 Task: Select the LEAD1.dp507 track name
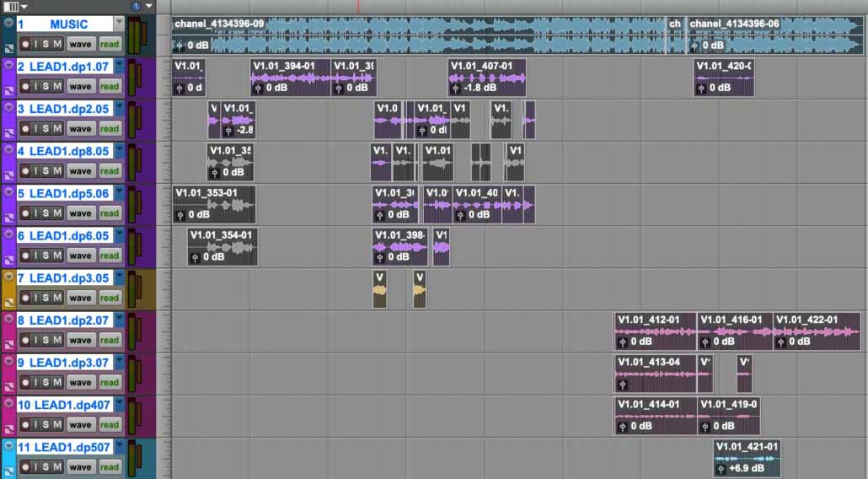point(64,447)
